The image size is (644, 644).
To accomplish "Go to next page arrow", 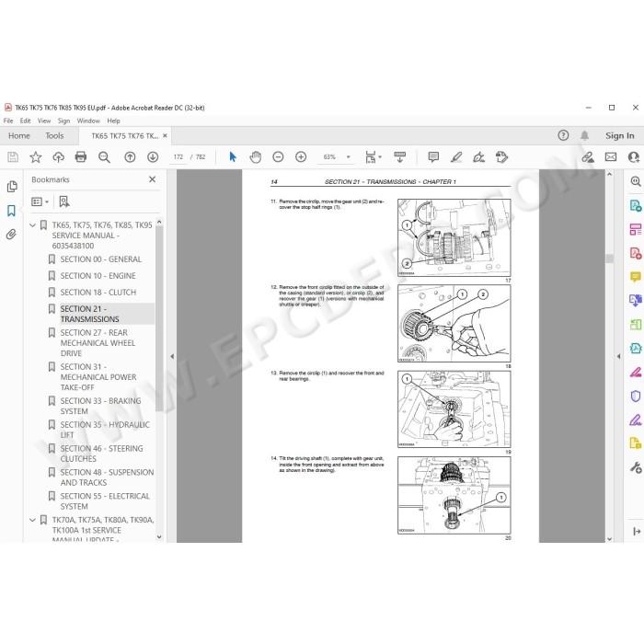I will coord(153,157).
